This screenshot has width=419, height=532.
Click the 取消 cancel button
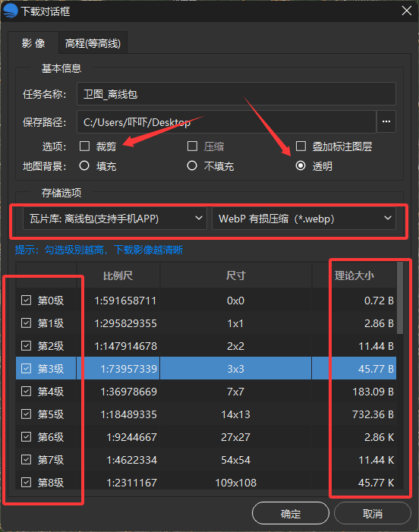373,513
